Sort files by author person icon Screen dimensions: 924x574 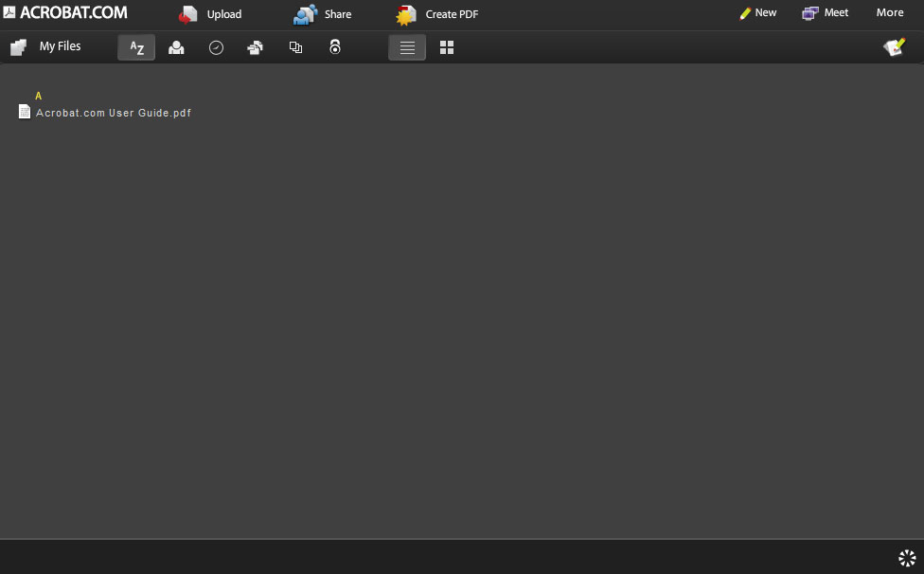[x=176, y=47]
